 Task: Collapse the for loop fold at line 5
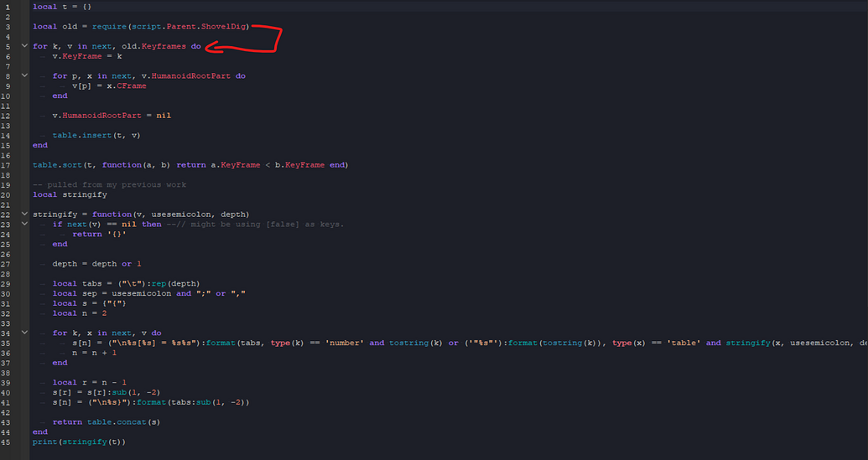click(x=24, y=45)
